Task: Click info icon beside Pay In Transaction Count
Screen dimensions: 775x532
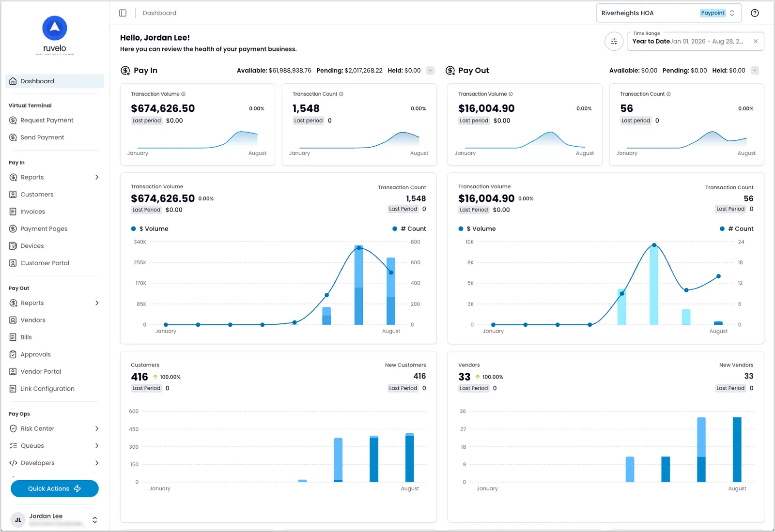Action: [x=341, y=94]
